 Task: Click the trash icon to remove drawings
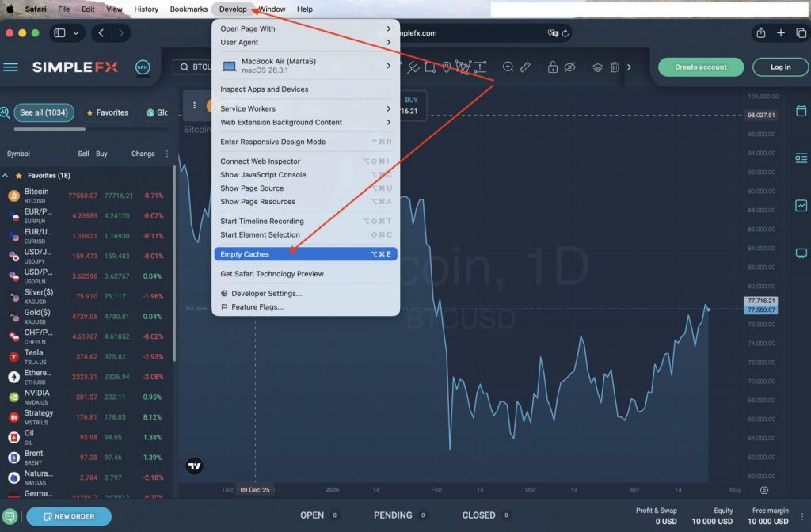[x=615, y=67]
